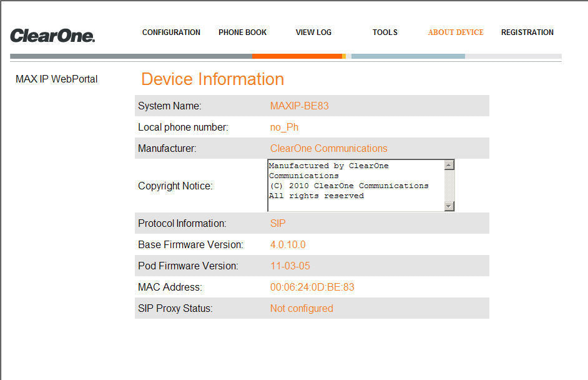Open the Registration page
This screenshot has width=588, height=380.
click(527, 32)
